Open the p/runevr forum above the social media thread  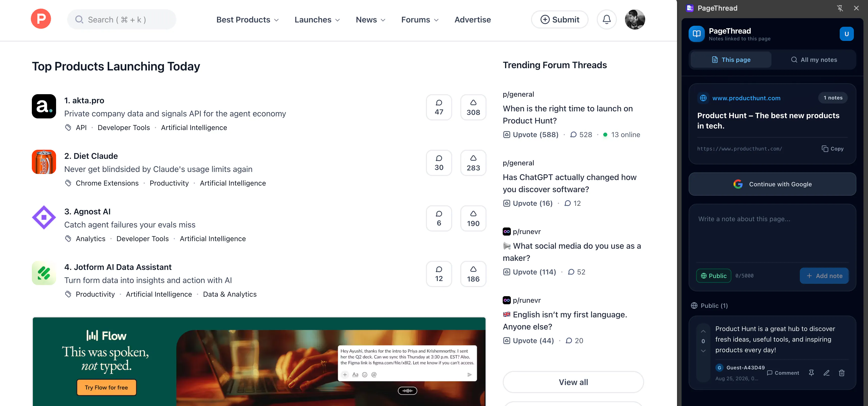click(522, 232)
